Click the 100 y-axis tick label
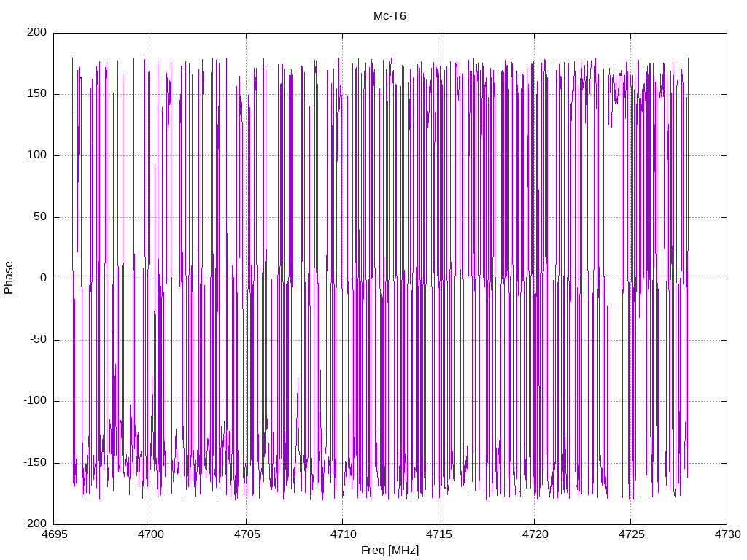Screen dimensions: 747x560 tap(37, 155)
